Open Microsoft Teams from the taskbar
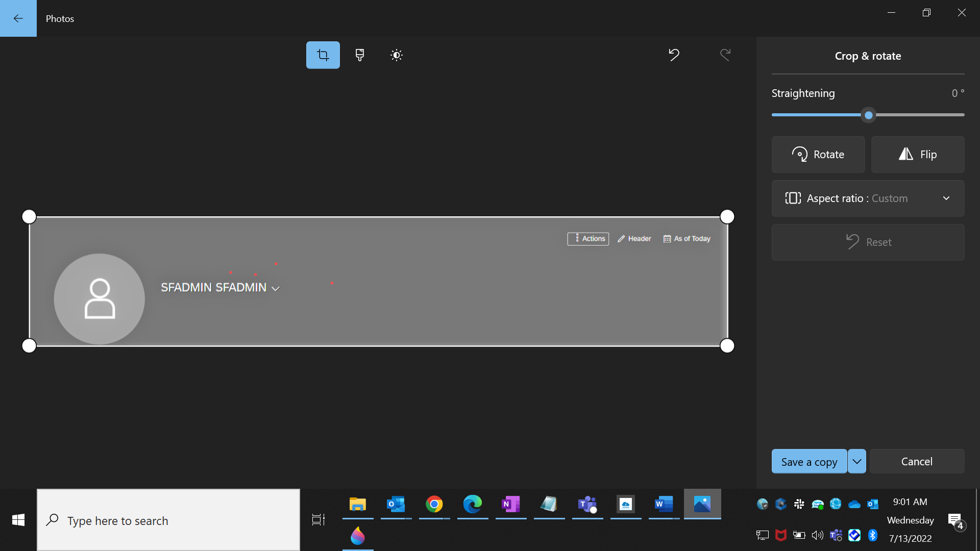 pos(587,504)
